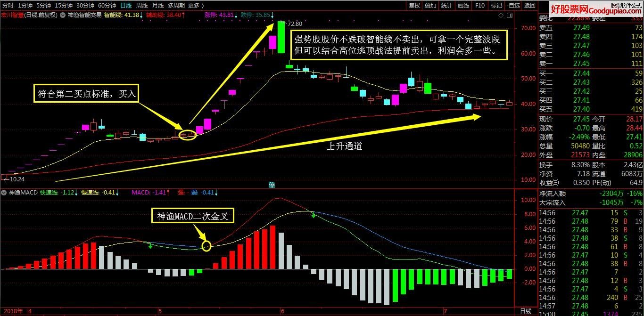Viewport: 644px width, 316px height.
Task: Click the 快速线: -1.12 value
Action: pos(59,192)
